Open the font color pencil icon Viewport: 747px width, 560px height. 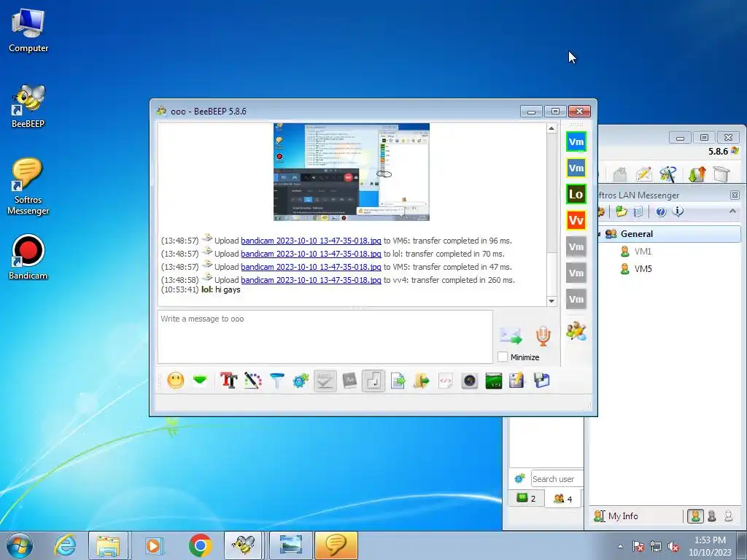(253, 381)
